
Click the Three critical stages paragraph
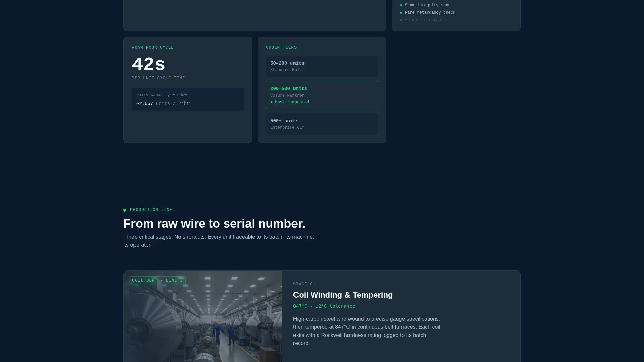pos(219,241)
